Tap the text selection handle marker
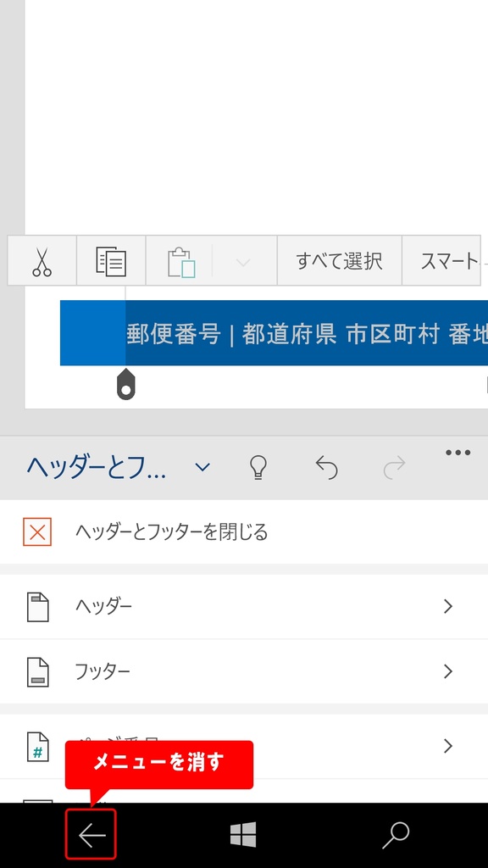The width and height of the screenshot is (488, 868). 125,384
